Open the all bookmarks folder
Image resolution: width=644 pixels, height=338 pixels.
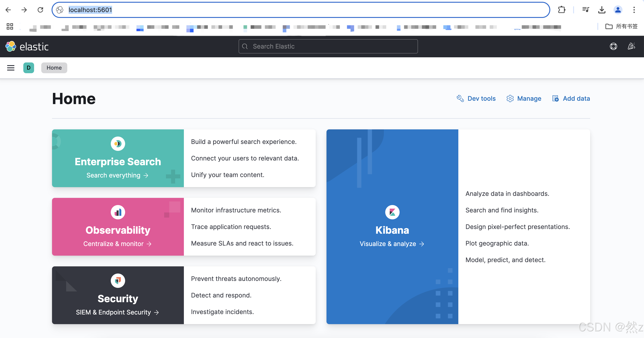pos(621,26)
